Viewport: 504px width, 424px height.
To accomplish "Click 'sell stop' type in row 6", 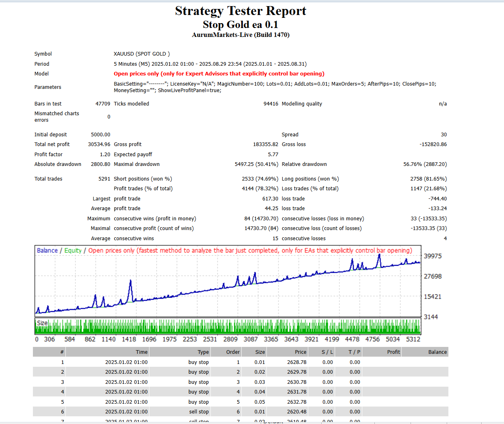I will [x=199, y=412].
